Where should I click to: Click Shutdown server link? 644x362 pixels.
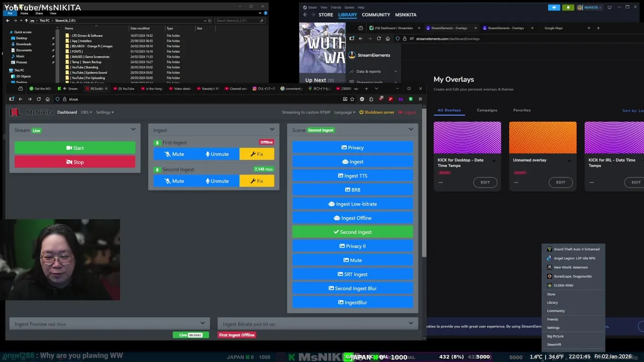(377, 112)
